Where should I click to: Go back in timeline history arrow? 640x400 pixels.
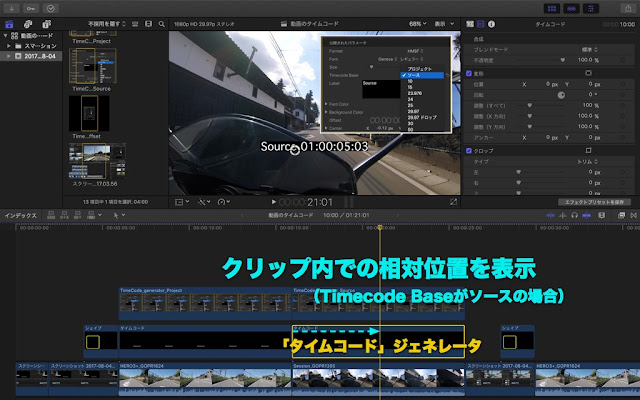tap(242, 215)
